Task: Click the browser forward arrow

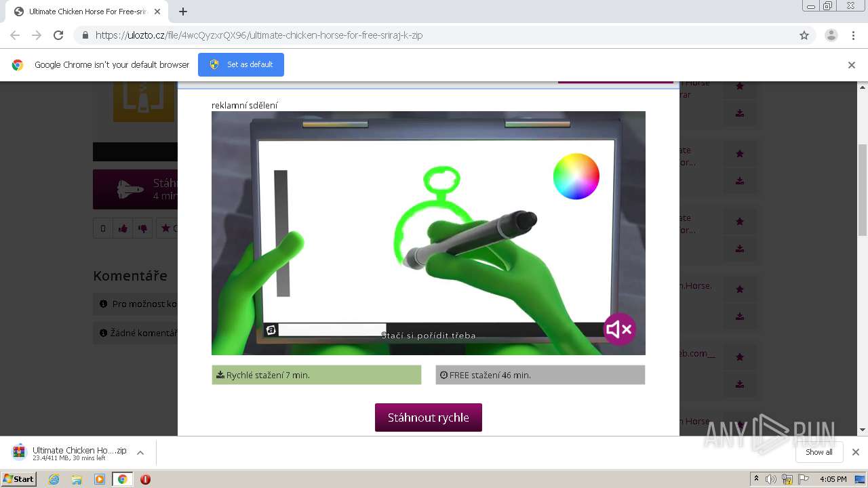Action: (x=37, y=35)
